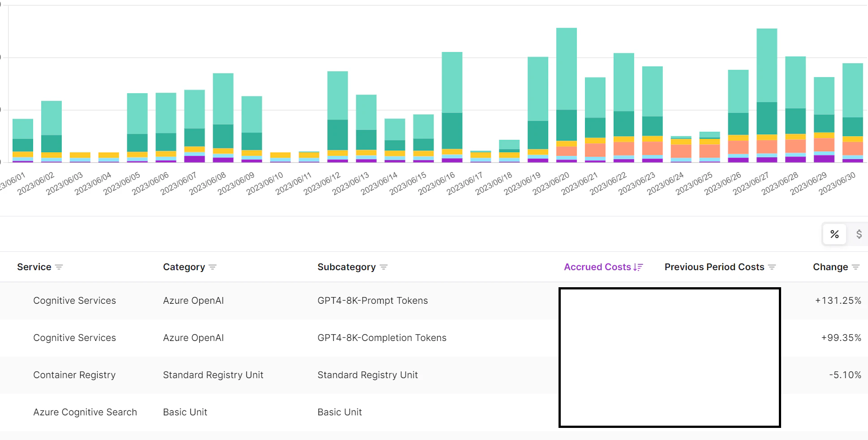Open the Previous Period Costs filter icon
Viewport: 868px width, 440px height.
(772, 267)
